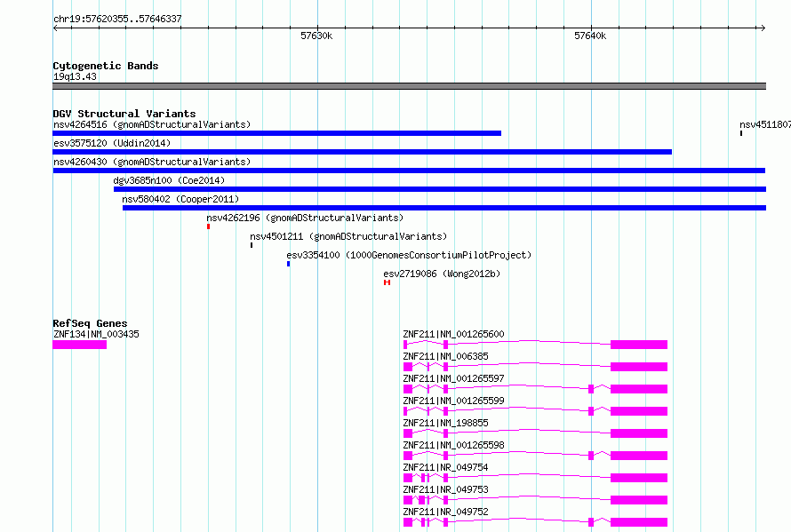Open the nsv4262196 label text
Image resolution: width=791 pixels, height=532 pixels.
(x=305, y=218)
